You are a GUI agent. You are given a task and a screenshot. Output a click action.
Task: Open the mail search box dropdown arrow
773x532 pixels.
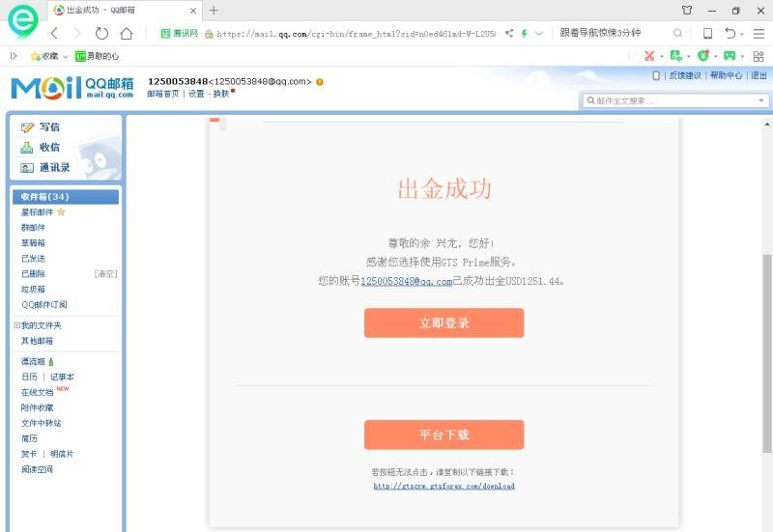[761, 100]
